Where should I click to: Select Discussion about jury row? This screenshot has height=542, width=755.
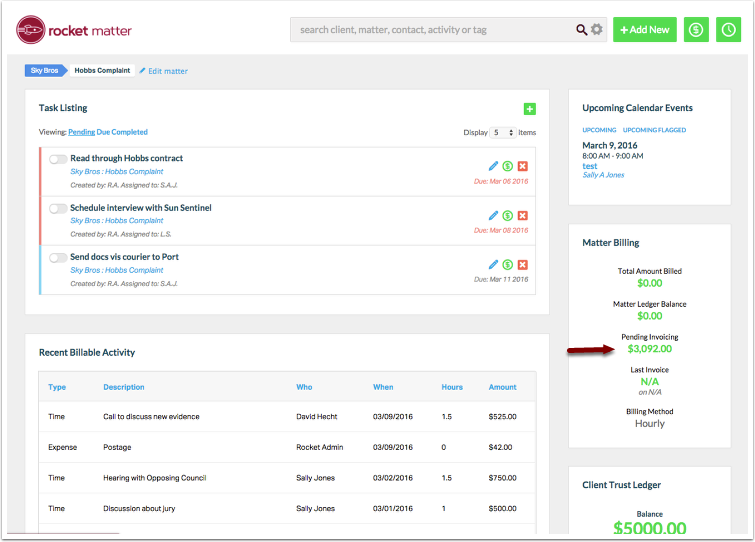287,509
